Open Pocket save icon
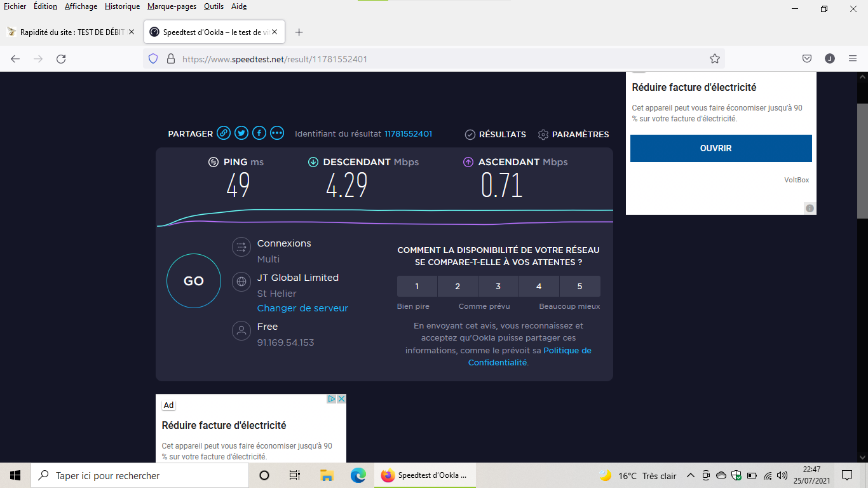Image resolution: width=868 pixels, height=488 pixels. tap(807, 58)
